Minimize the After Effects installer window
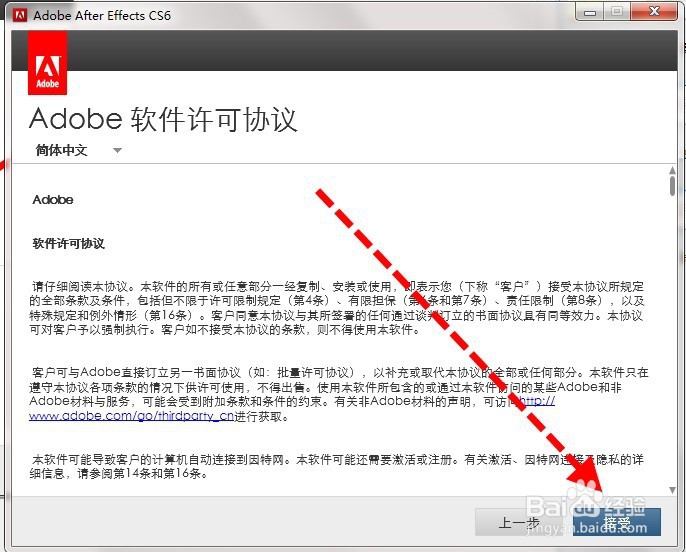This screenshot has height=552, width=686. pyautogui.click(x=590, y=12)
